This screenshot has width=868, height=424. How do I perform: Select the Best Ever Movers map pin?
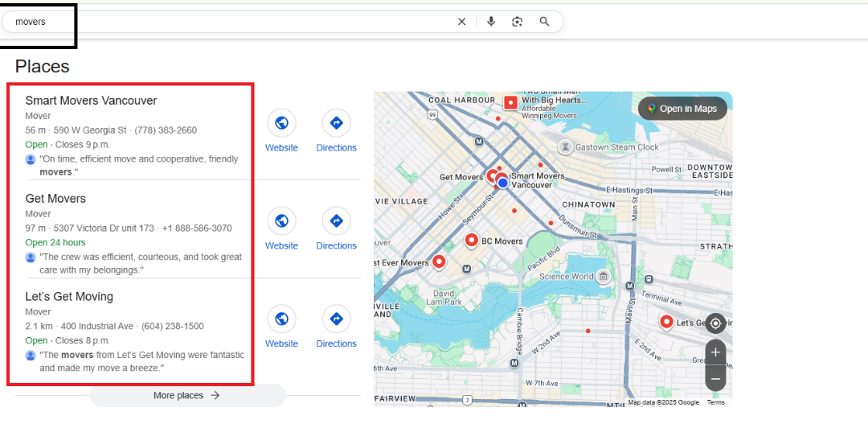point(439,261)
